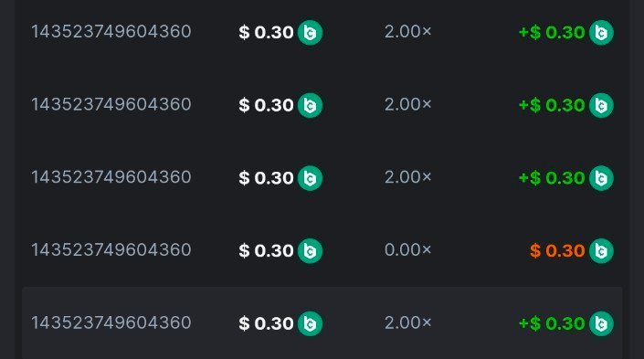Click the 2.00× multiplier in the first row
Viewport: 644px width, 359px height.
tap(407, 32)
